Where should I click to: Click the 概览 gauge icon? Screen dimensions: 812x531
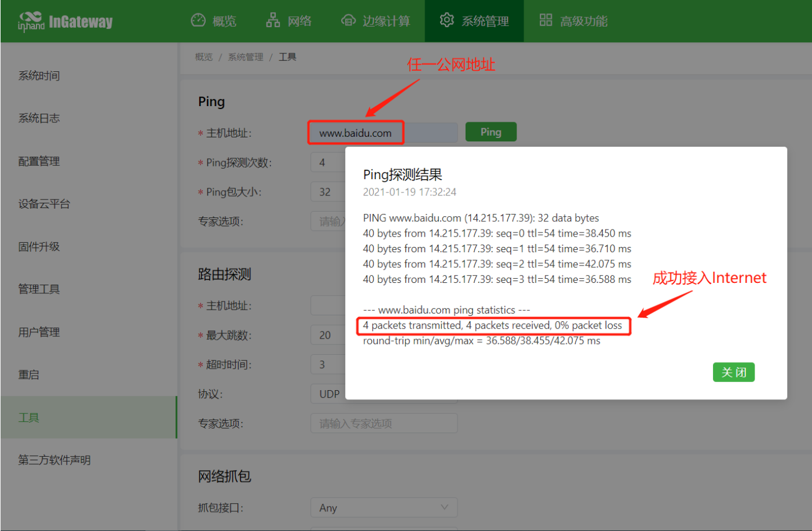click(198, 20)
